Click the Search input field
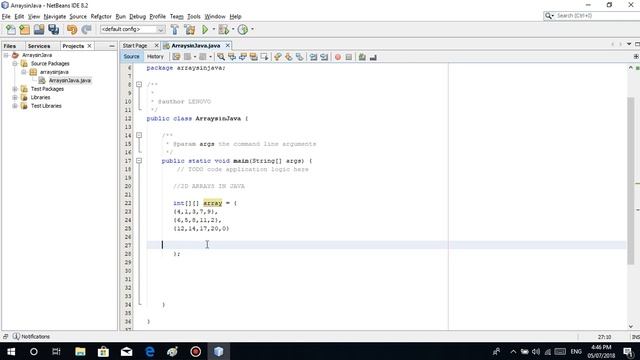The height and width of the screenshot is (360, 640). click(x=597, y=16)
